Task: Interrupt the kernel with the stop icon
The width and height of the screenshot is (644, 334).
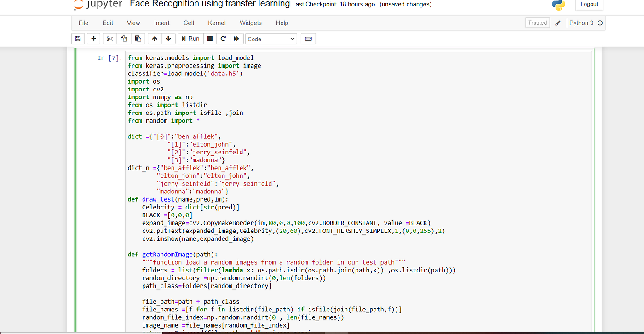Action: coord(210,39)
